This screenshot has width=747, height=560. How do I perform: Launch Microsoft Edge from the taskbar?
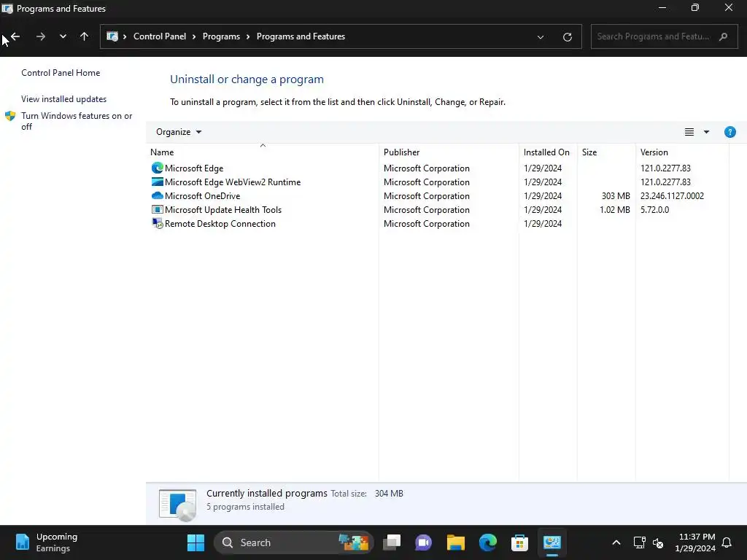pyautogui.click(x=488, y=542)
